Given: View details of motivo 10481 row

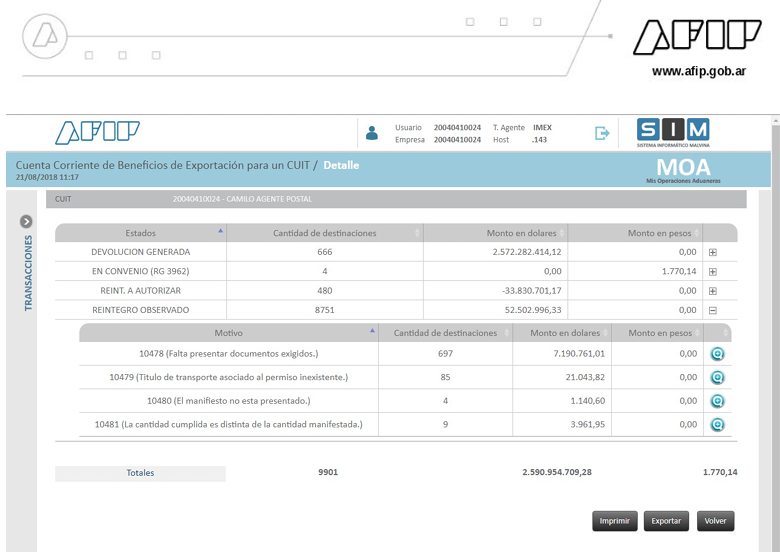Looking at the screenshot, I should [x=717, y=425].
